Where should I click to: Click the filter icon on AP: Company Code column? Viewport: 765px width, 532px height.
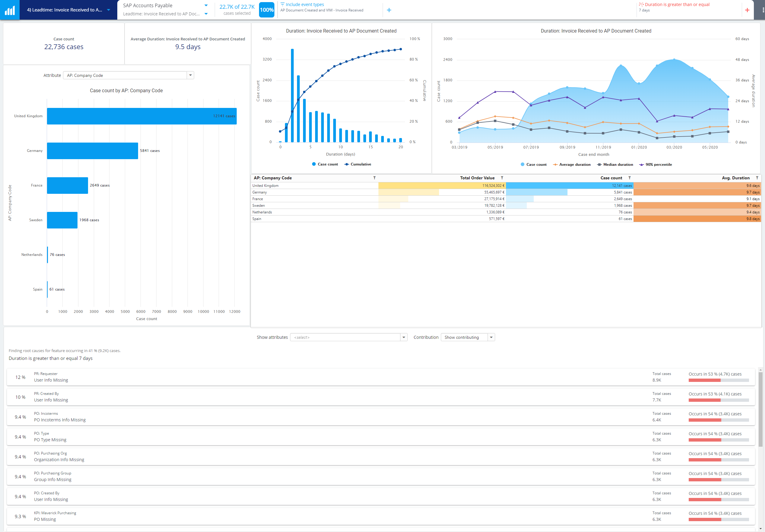375,178
